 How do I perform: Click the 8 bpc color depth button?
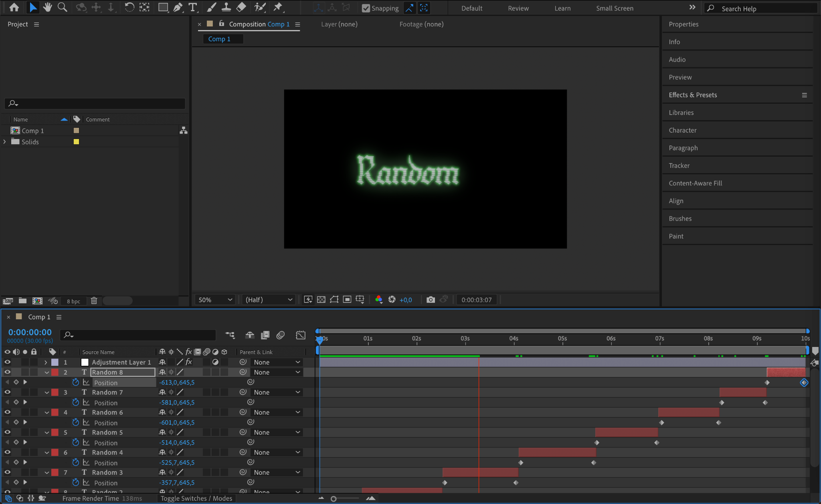(73, 301)
